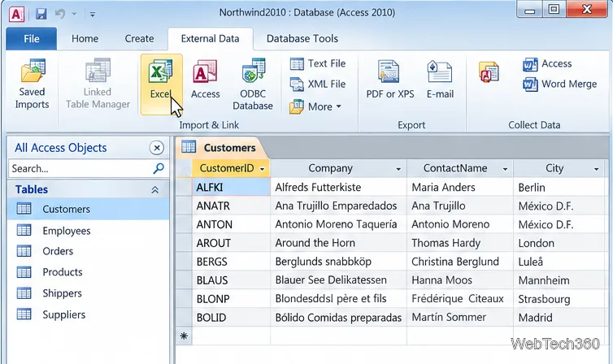Viewport: 613px width, 364px height.
Task: Click the search magnifier icon
Action: (x=159, y=168)
